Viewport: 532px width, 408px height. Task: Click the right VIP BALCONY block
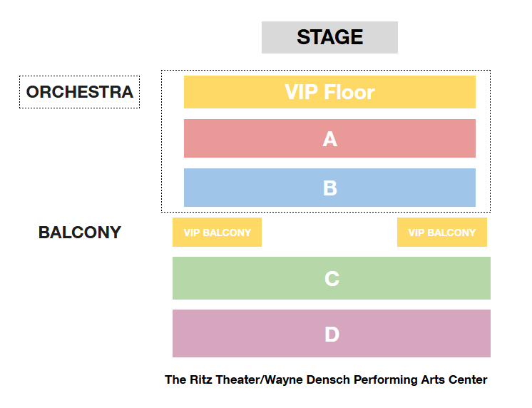click(x=442, y=232)
